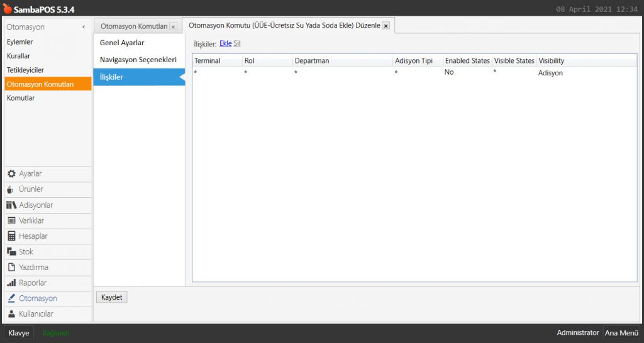Close the Otomasyon Komutları tab

tap(173, 26)
